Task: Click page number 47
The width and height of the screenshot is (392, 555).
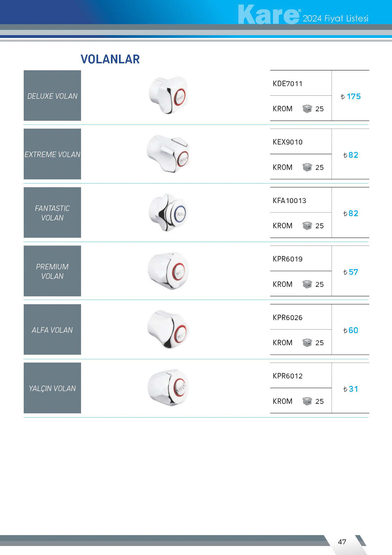Action: [x=342, y=542]
